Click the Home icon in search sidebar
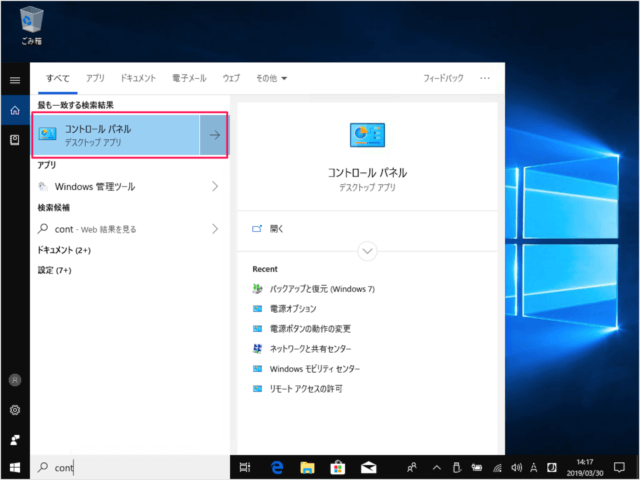Screen dimensions: 640x480 pyautogui.click(x=15, y=110)
